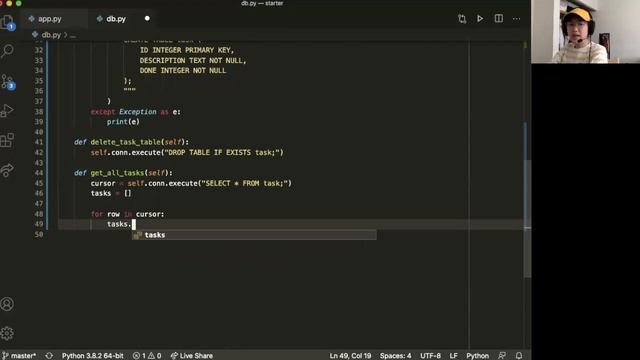The height and width of the screenshot is (360, 640).
Task: Change LF end of line sequence
Action: pos(453,356)
